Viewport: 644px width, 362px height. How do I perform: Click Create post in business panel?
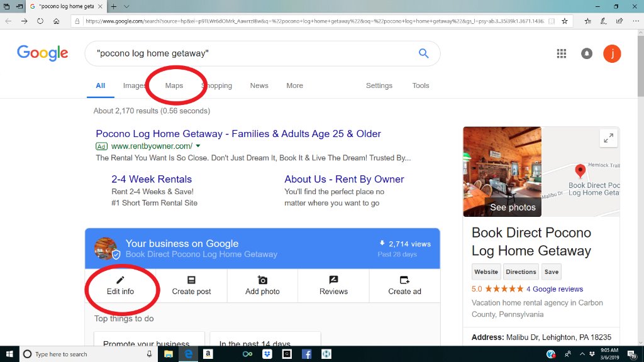click(191, 285)
